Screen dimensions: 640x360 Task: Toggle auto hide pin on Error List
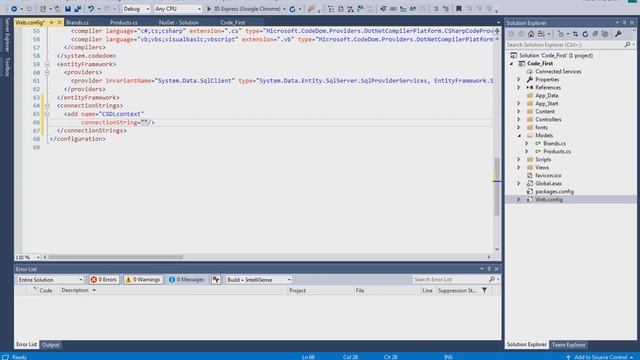(489, 269)
